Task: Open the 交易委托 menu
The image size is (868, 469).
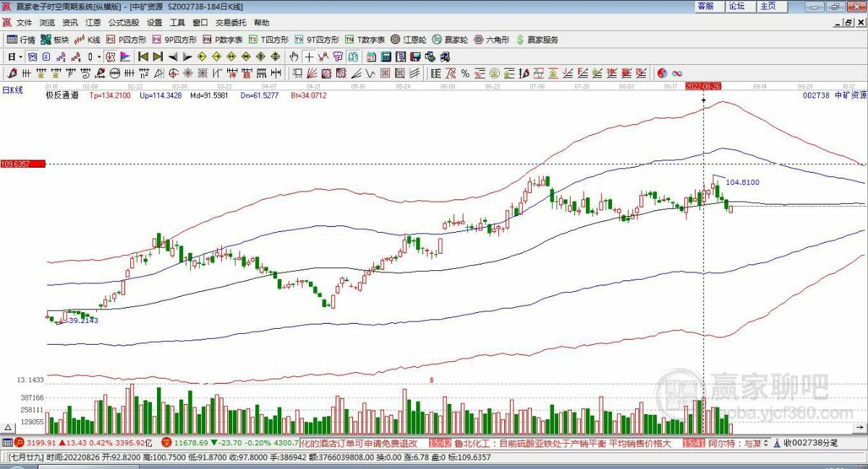Action: point(231,22)
